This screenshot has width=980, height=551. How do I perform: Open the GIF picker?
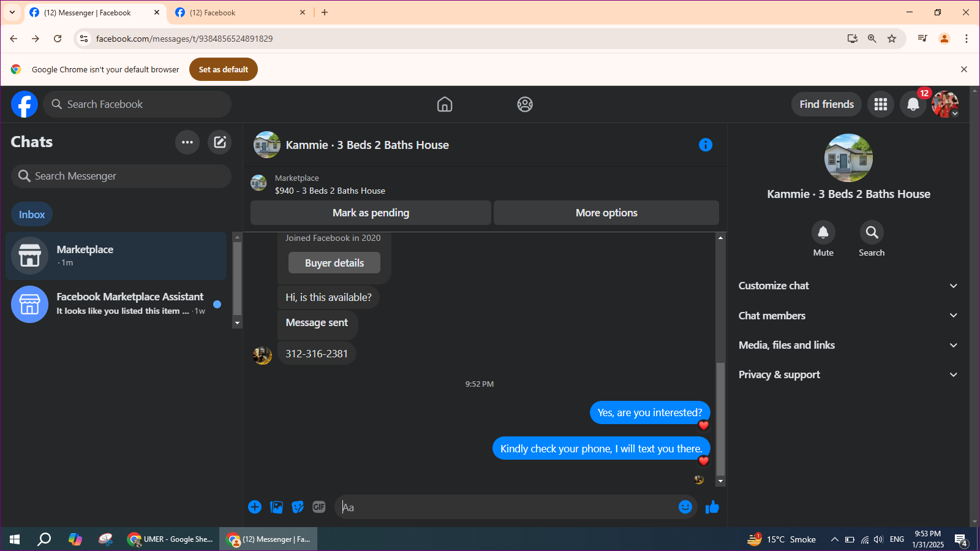pos(319,507)
